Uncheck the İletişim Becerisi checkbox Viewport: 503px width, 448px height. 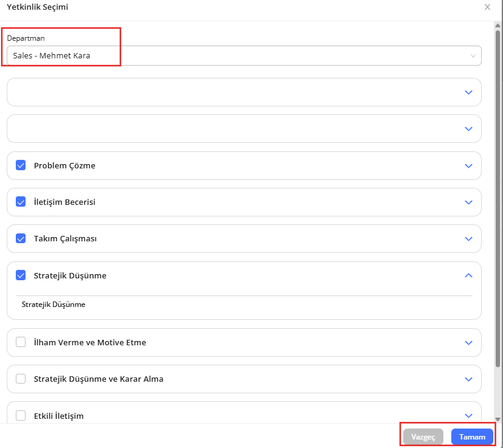21,202
